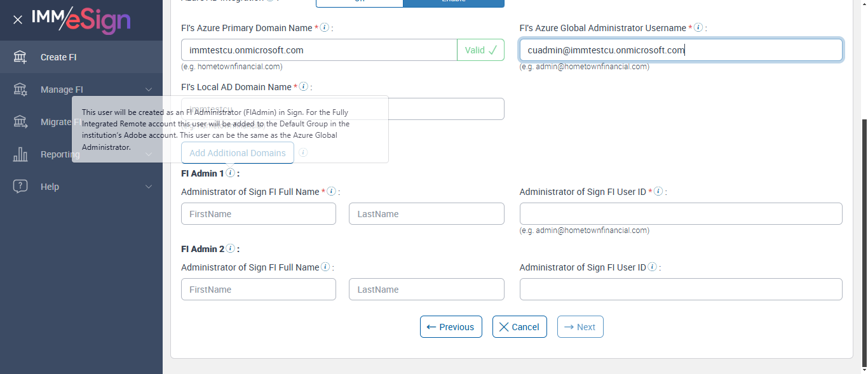This screenshot has width=868, height=374.
Task: Open info icon for FI Admin 1 Full Name
Action: coord(331,192)
